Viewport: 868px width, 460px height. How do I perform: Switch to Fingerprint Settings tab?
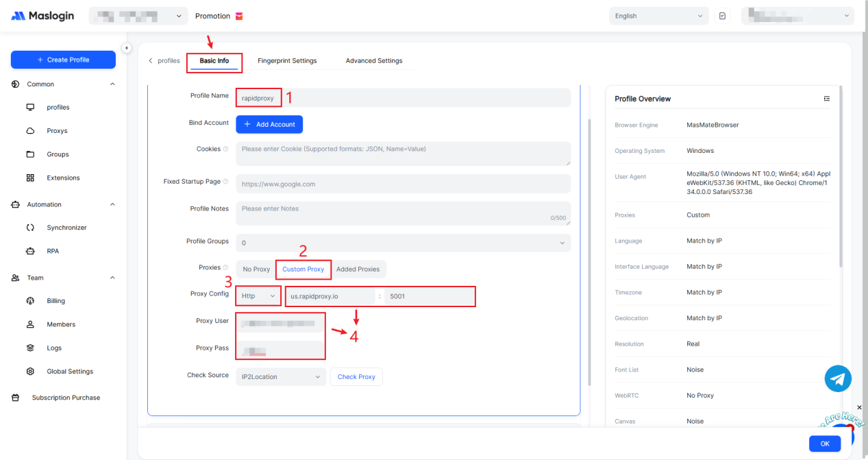287,61
